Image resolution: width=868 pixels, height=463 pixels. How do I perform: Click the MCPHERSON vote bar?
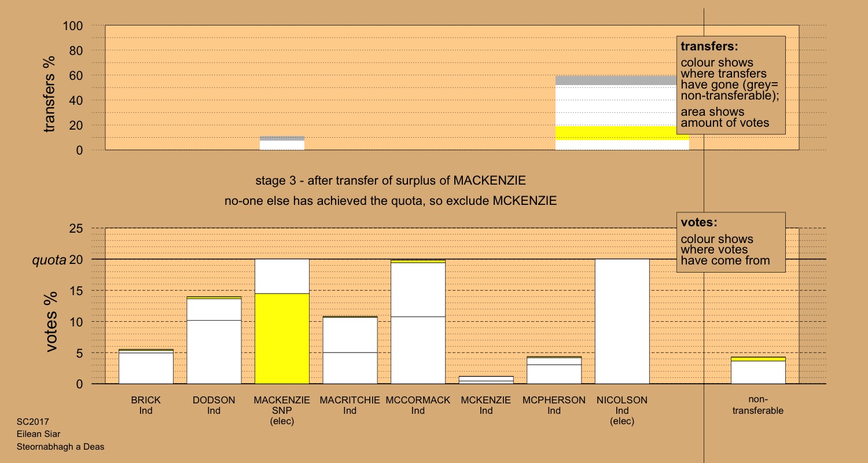(554, 370)
